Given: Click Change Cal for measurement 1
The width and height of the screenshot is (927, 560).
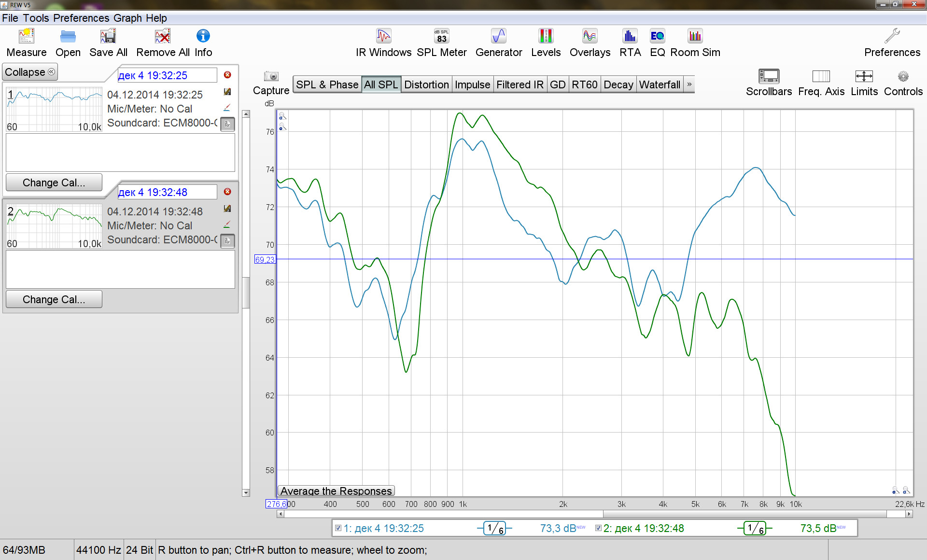Looking at the screenshot, I should click(x=54, y=182).
